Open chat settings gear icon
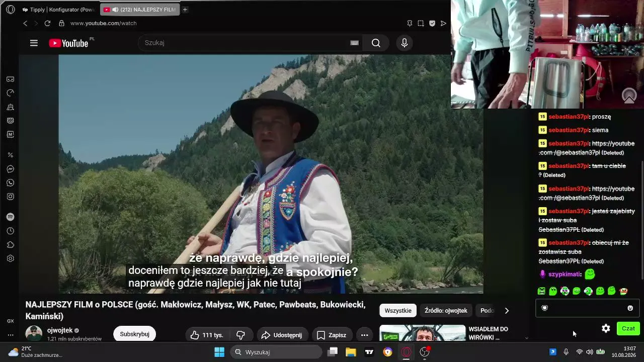The image size is (644, 362). coord(606,328)
